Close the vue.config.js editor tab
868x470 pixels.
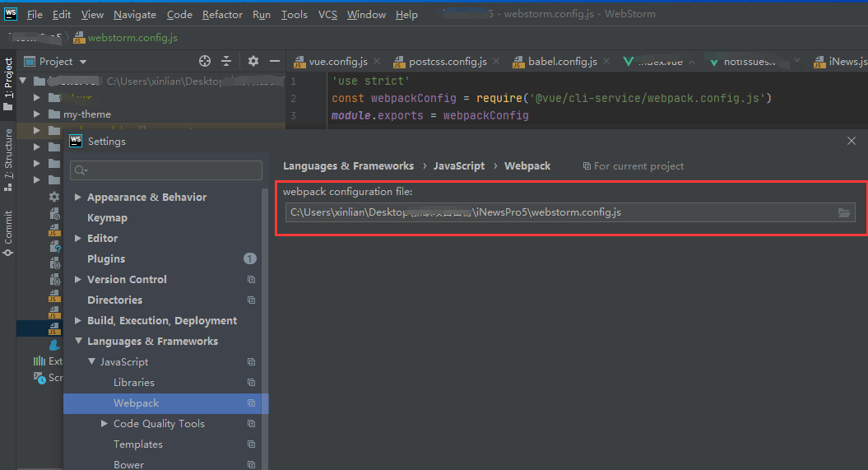click(377, 62)
